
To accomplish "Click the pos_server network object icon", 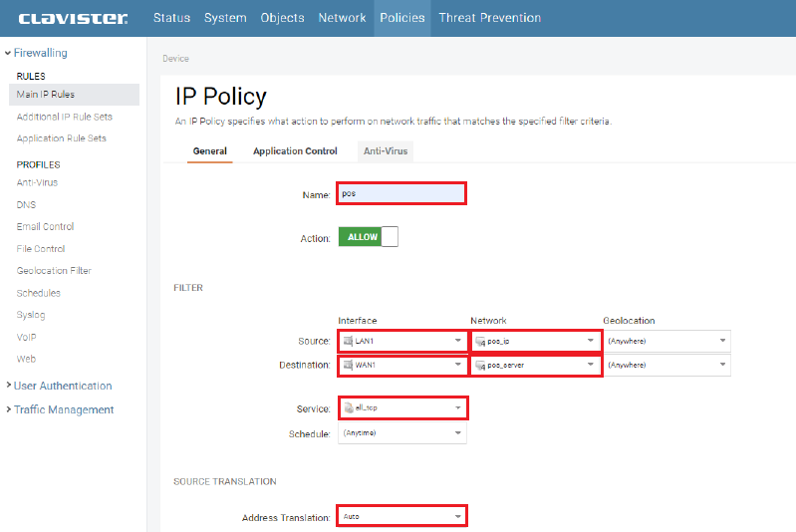I will (x=479, y=366).
